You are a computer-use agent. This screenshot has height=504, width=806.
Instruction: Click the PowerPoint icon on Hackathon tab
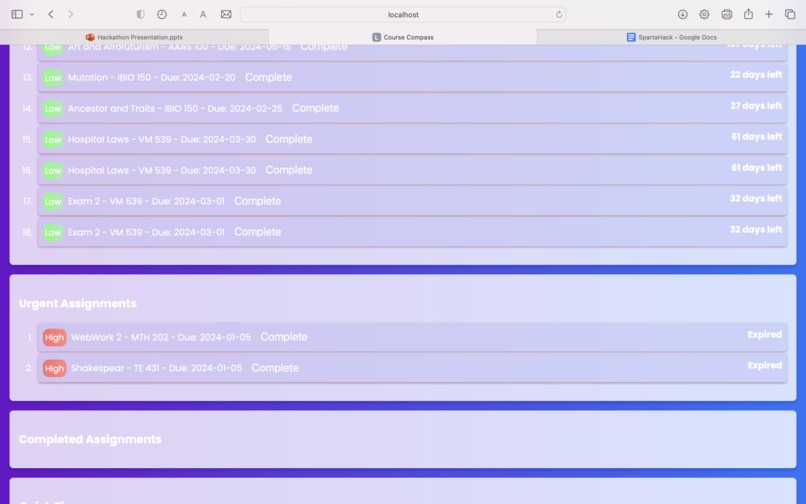90,37
